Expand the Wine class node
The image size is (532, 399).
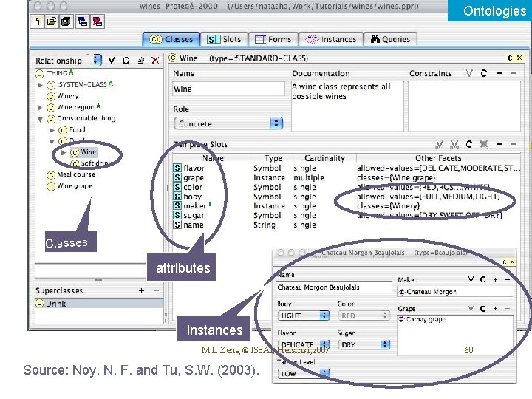(x=64, y=153)
